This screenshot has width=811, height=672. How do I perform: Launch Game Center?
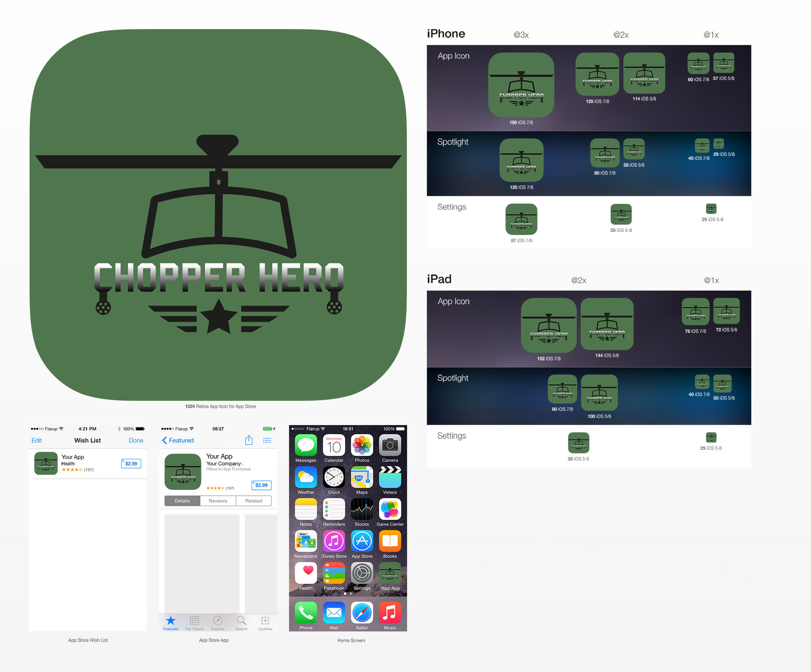(x=390, y=510)
